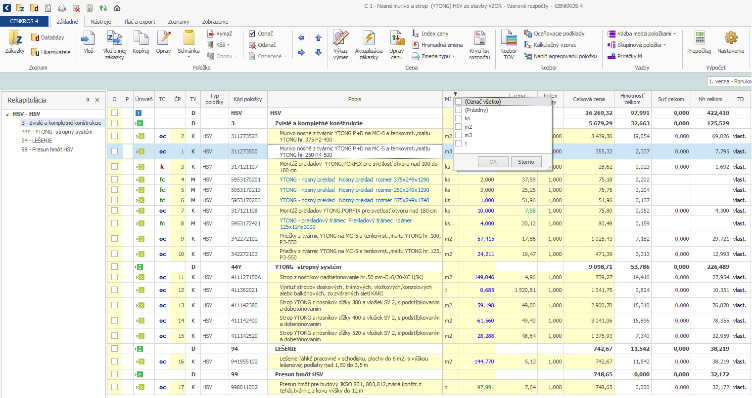This screenshot has width=752, height=398.
Task: Click Hromadná zmena in ribbon
Action: pos(437,45)
